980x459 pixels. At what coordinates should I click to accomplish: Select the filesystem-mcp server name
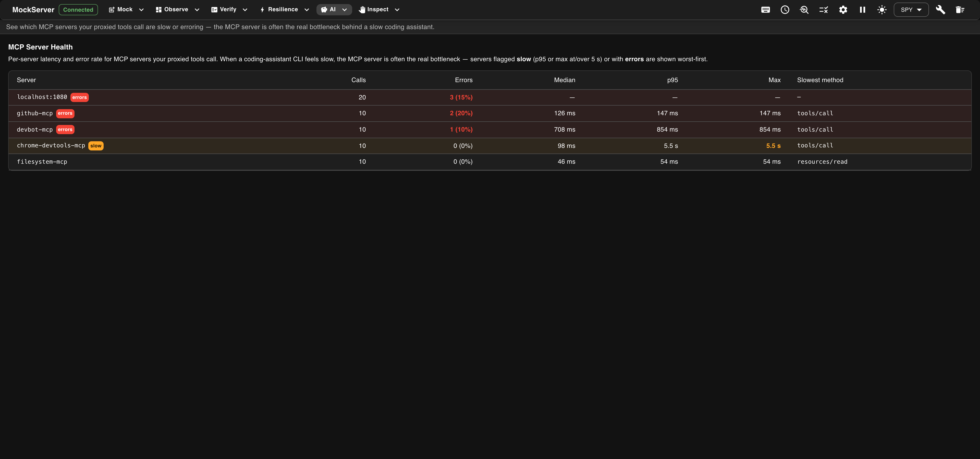click(x=42, y=162)
